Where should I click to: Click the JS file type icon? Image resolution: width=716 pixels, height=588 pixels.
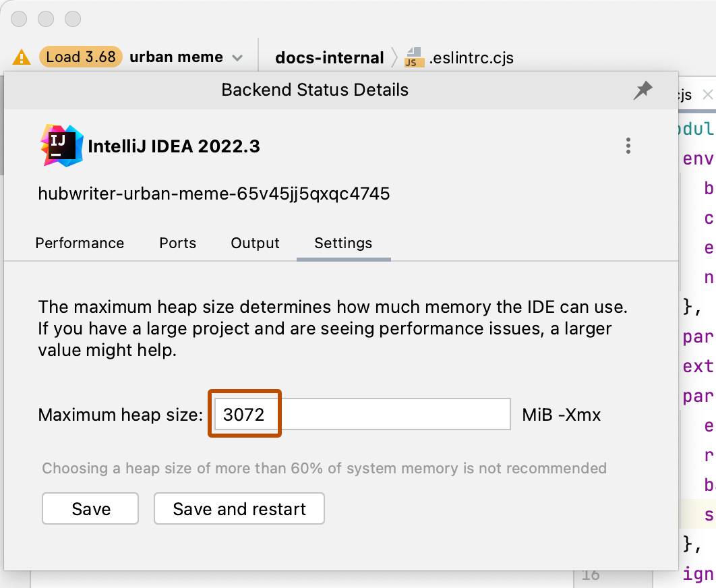[x=414, y=58]
